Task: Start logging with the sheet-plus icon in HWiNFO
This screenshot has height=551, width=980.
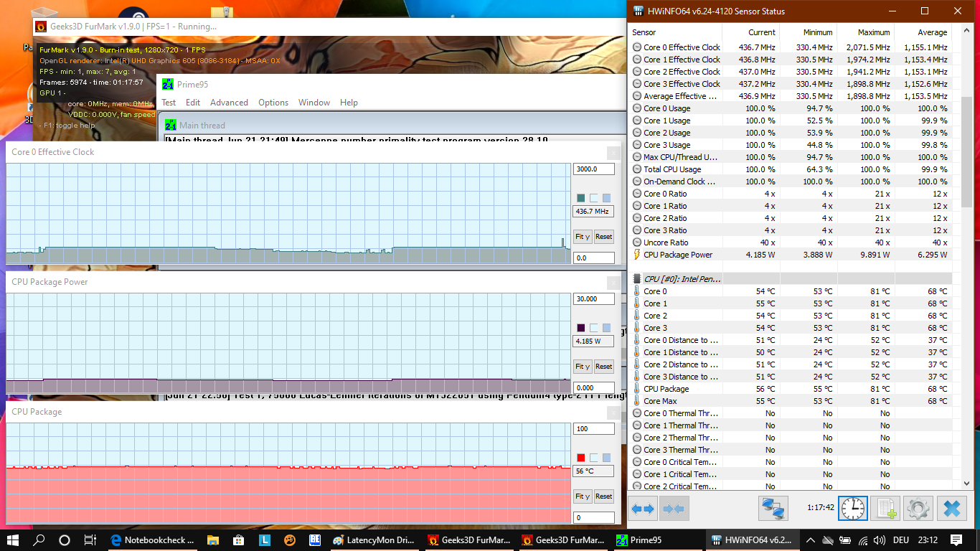Action: coord(885,509)
